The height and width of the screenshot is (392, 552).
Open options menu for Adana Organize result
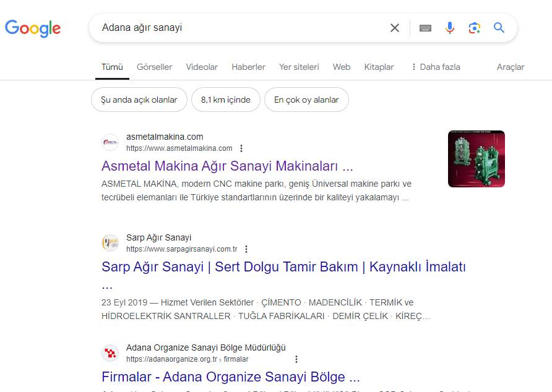pos(296,359)
